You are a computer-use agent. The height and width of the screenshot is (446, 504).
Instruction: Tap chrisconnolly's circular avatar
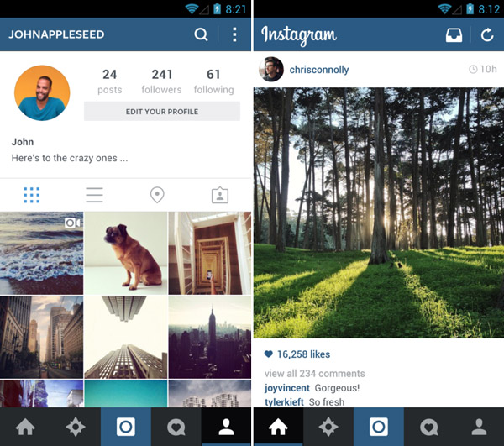(271, 69)
